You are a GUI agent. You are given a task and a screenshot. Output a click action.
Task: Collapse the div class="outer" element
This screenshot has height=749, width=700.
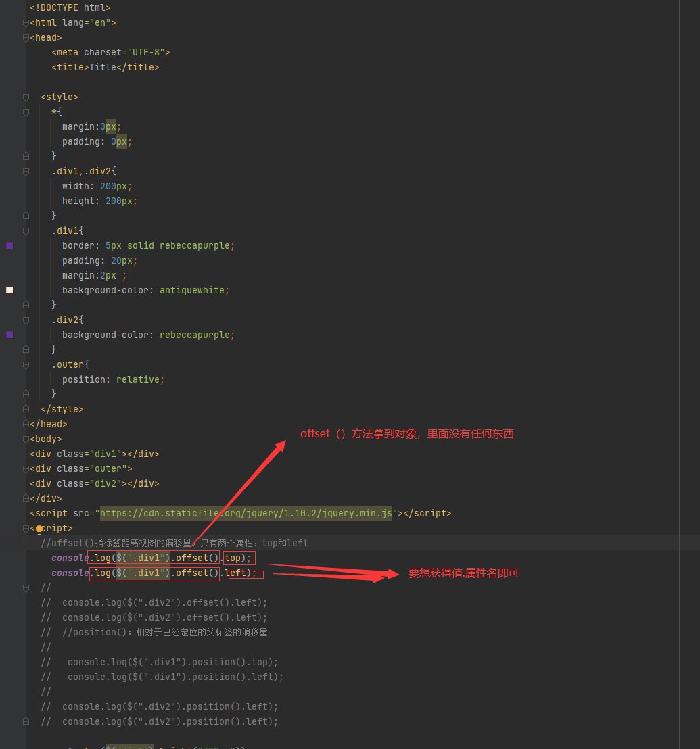click(x=26, y=468)
